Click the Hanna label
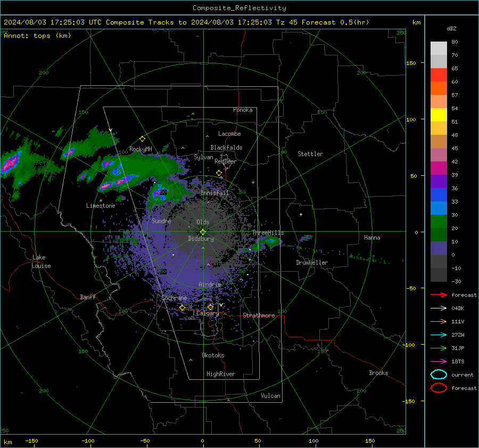 point(372,238)
